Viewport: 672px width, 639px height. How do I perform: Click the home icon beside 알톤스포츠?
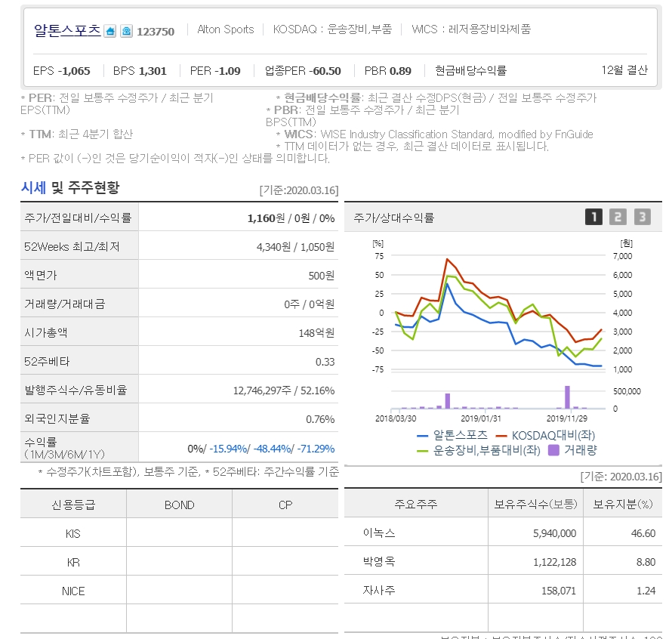(110, 31)
